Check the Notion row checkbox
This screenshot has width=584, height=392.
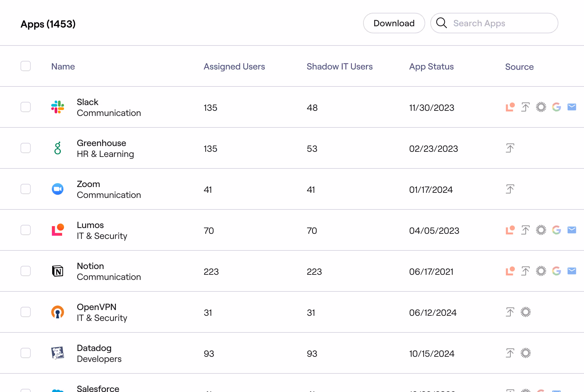click(26, 271)
